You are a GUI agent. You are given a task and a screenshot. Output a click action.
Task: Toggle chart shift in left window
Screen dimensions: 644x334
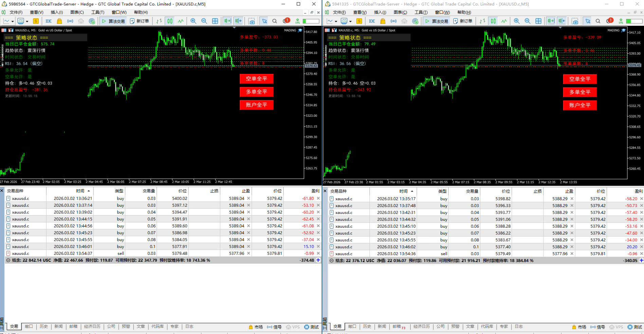[238, 21]
